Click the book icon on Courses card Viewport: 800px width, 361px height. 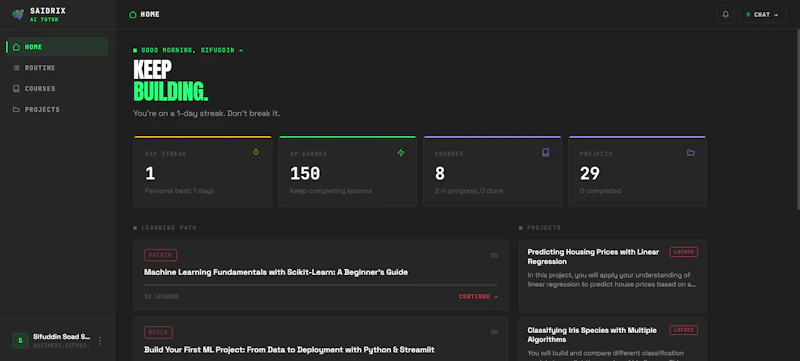(545, 152)
